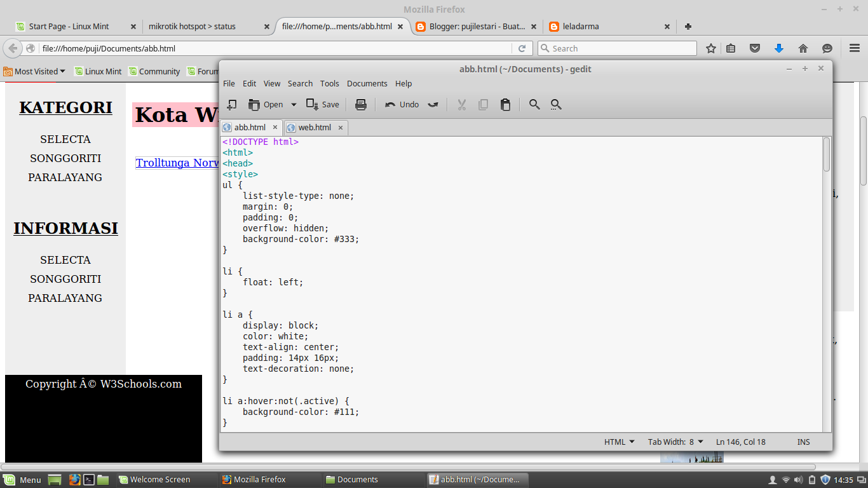
Task: Expand the recent files arrow beside Open
Action: pyautogui.click(x=294, y=104)
